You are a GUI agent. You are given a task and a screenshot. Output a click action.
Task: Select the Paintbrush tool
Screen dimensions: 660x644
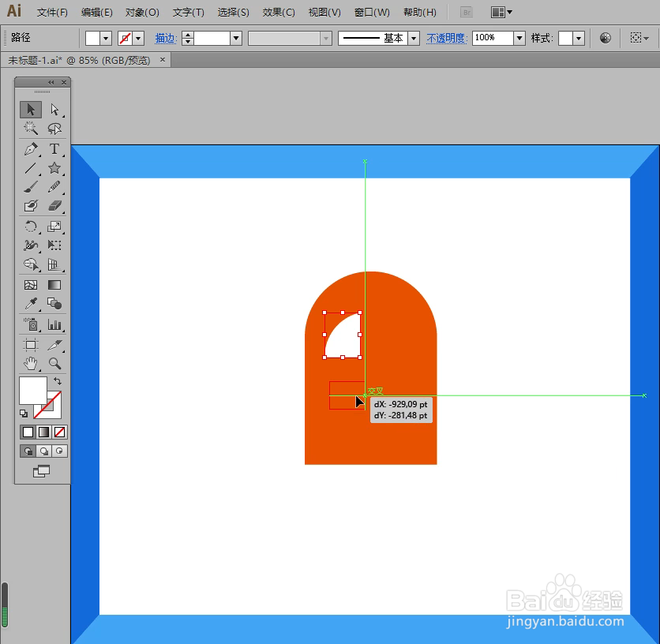coord(31,187)
